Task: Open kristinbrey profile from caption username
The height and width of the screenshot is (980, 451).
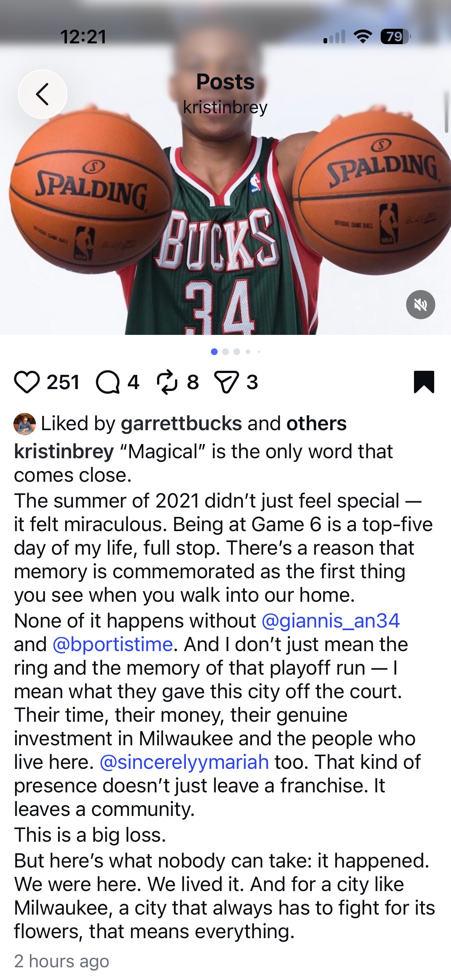Action: point(64,452)
